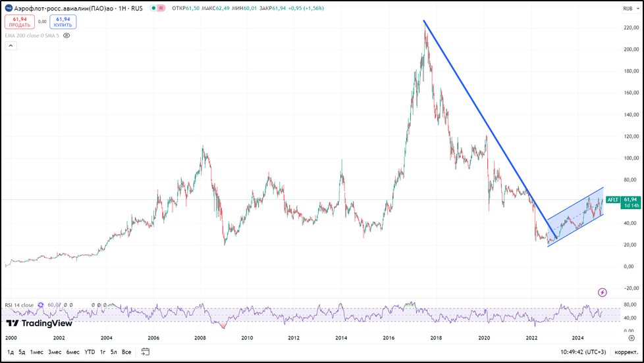Viewport: 644px width, 363px height.
Task: Click the ticker title Аэрофлот-росс.авиалин(ПАО)ао
Action: 64,8
